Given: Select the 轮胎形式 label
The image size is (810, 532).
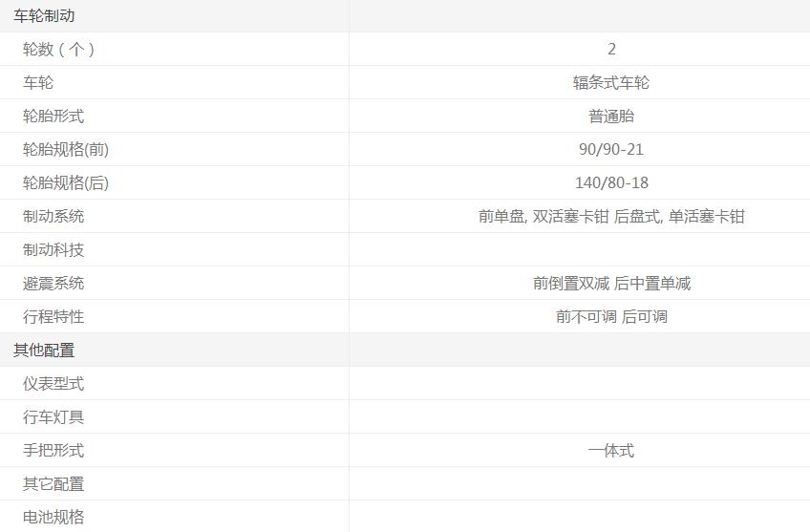Looking at the screenshot, I should [x=53, y=117].
